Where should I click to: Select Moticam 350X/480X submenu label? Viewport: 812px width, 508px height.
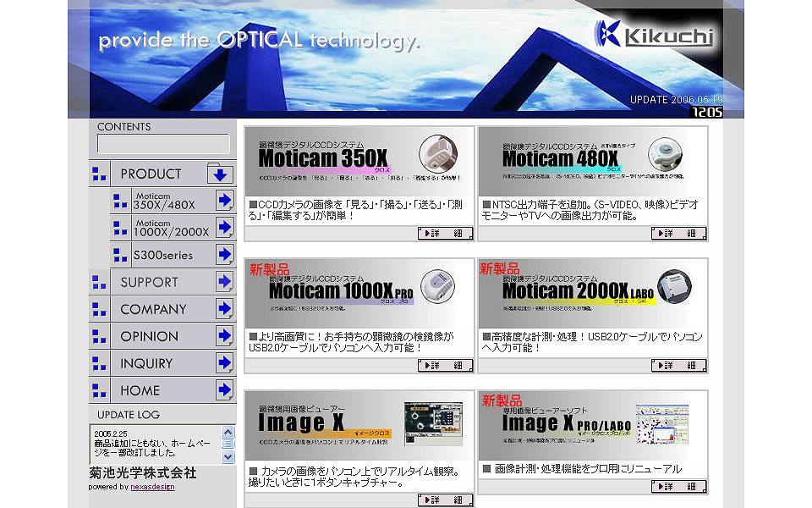pos(164,202)
